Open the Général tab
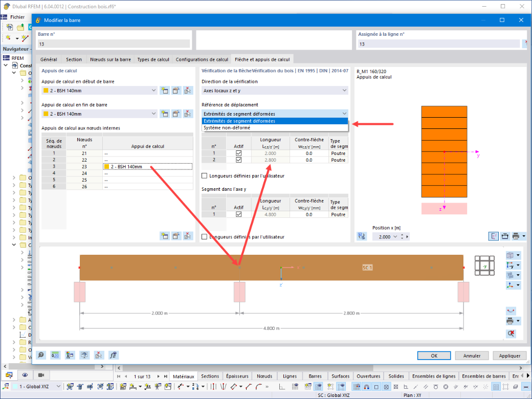532x399 pixels. (49, 59)
